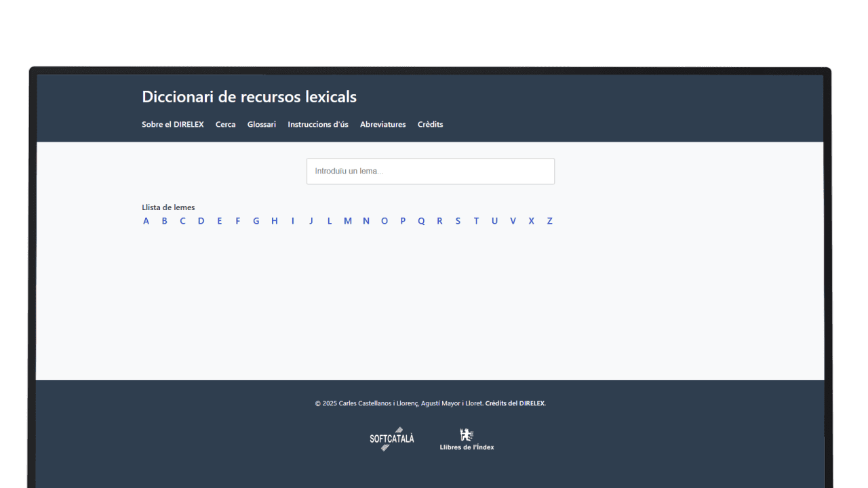Go to the Cerca menu item

click(225, 125)
